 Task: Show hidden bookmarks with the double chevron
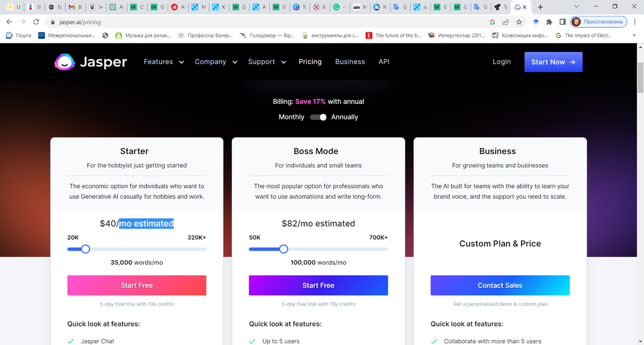click(x=634, y=36)
